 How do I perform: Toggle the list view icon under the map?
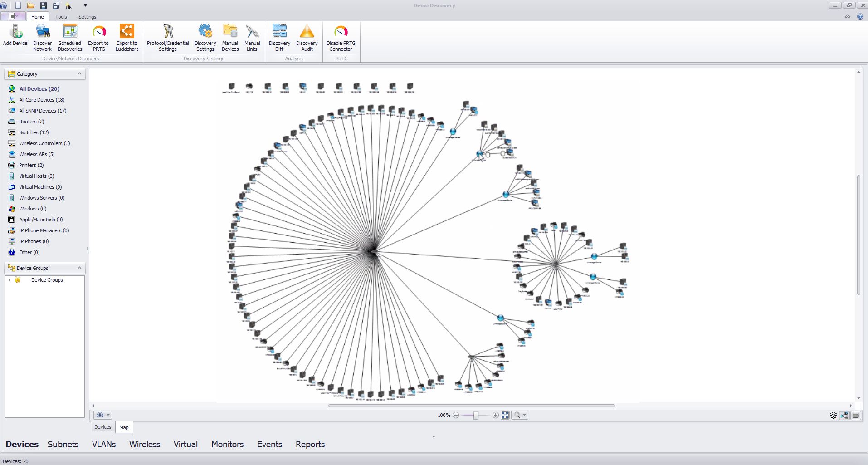click(856, 415)
